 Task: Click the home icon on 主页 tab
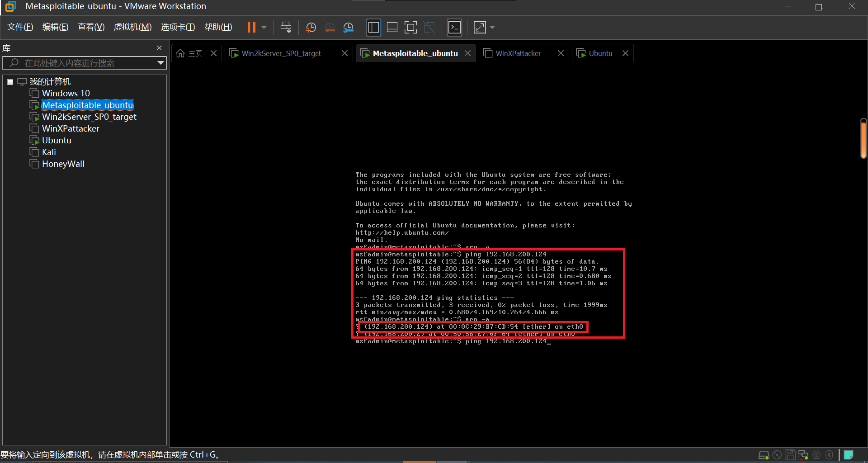click(180, 53)
